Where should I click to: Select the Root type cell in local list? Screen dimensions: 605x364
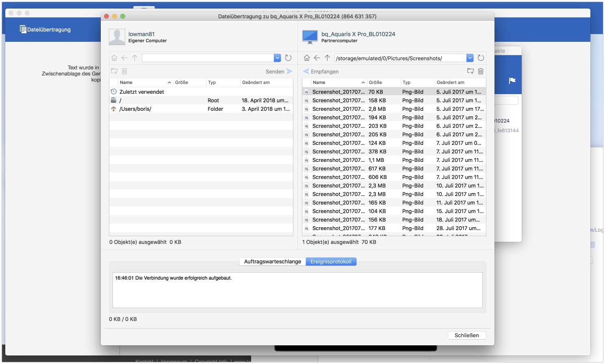tap(213, 100)
